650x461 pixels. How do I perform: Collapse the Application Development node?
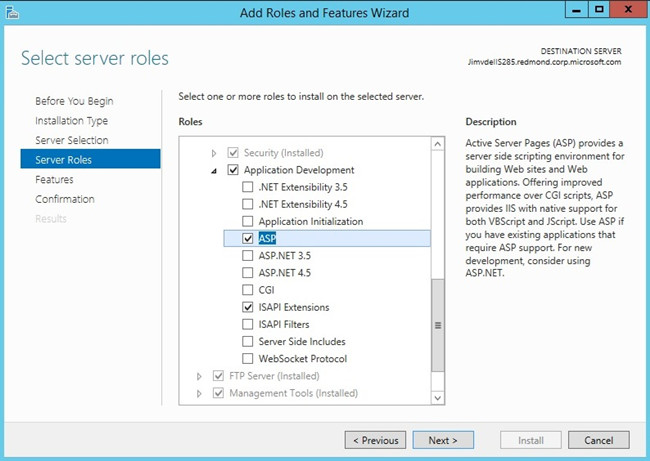214,170
